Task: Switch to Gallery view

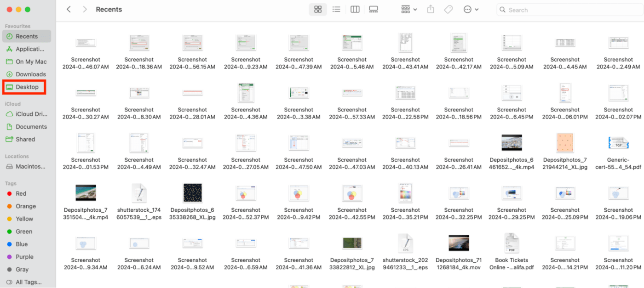Action: 373,9
